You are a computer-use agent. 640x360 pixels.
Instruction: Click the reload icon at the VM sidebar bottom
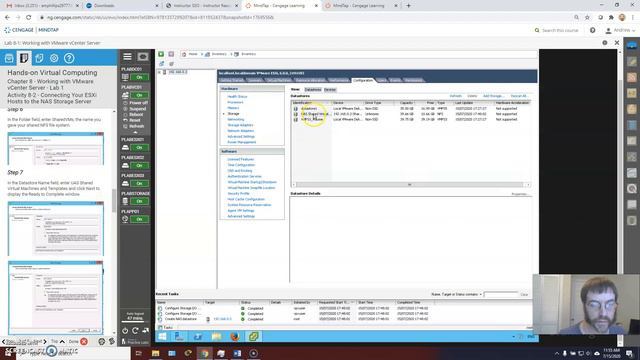pos(135,331)
